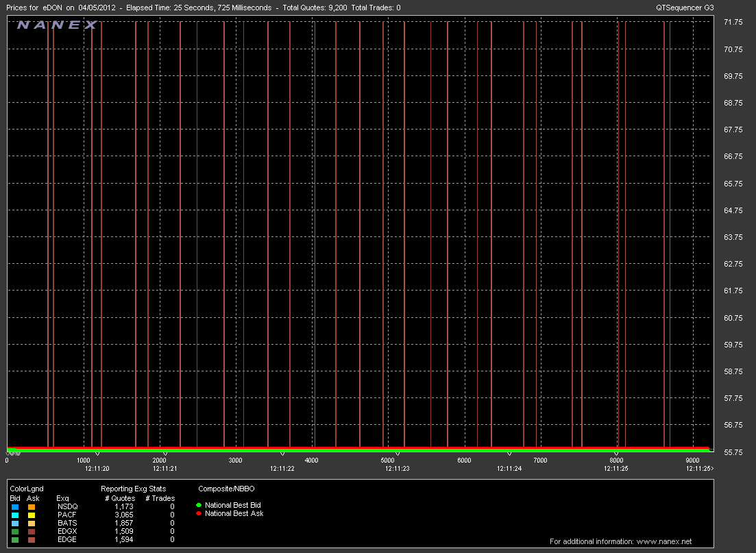Screen dimensions: 756x553
Task: Click the "Bid" legend column header
Action: point(15,498)
